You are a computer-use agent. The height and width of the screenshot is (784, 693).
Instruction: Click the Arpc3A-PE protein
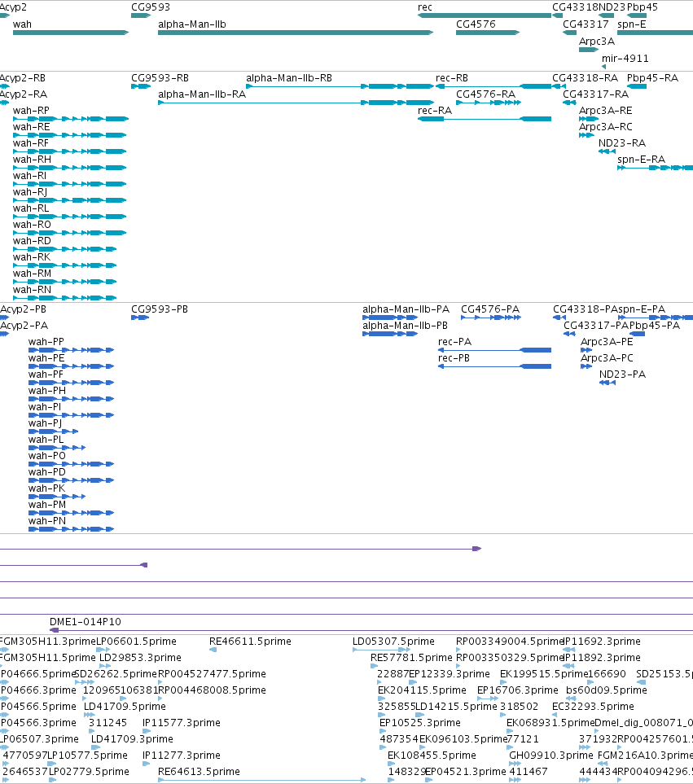(586, 350)
